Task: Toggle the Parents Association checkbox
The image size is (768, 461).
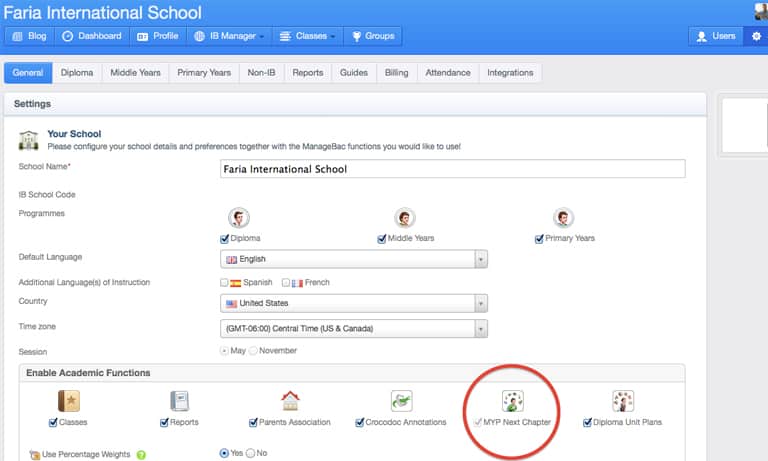Action: click(x=253, y=422)
